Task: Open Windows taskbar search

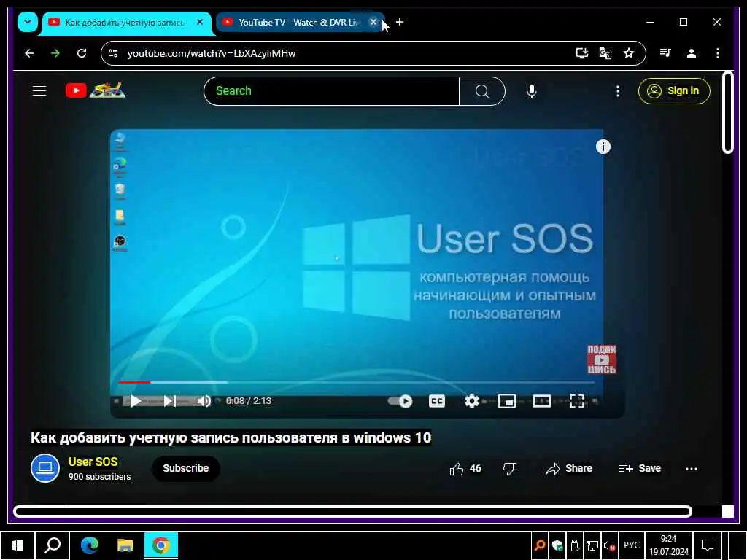Action: [53, 545]
